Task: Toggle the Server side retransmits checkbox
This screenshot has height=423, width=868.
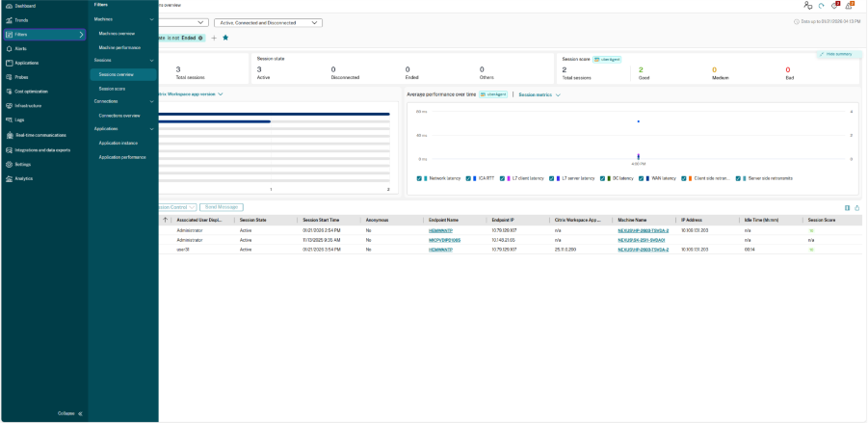Action: tap(739, 178)
